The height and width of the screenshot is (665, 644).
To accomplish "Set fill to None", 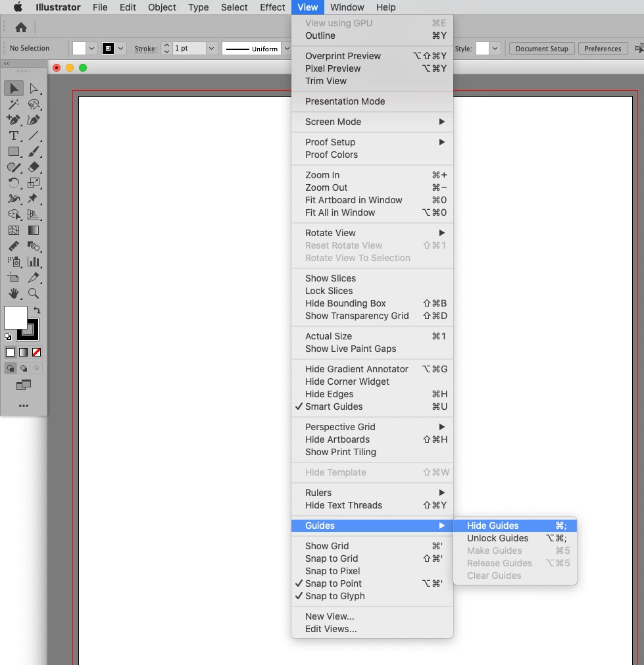I will click(36, 352).
